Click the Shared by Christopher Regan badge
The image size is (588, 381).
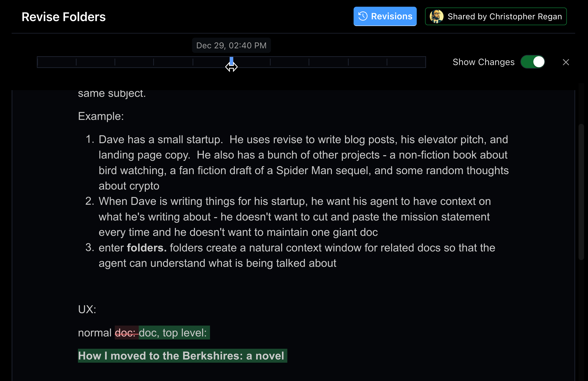click(496, 16)
